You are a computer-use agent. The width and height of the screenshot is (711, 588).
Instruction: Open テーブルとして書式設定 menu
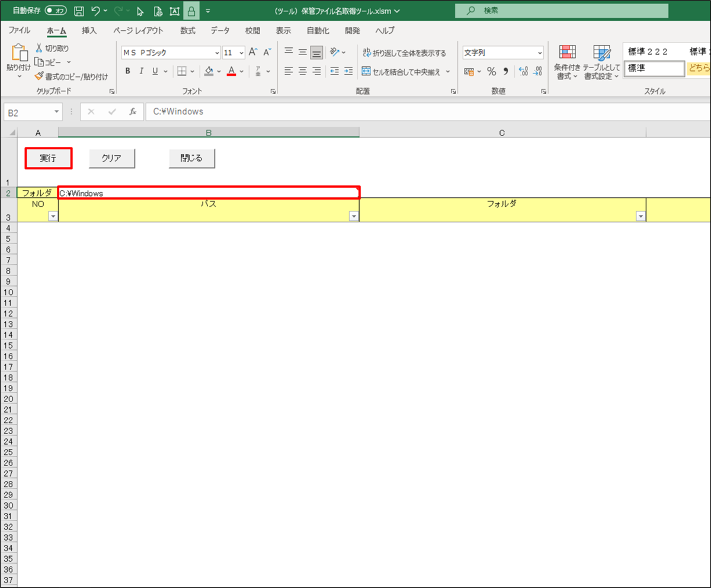[x=601, y=62]
